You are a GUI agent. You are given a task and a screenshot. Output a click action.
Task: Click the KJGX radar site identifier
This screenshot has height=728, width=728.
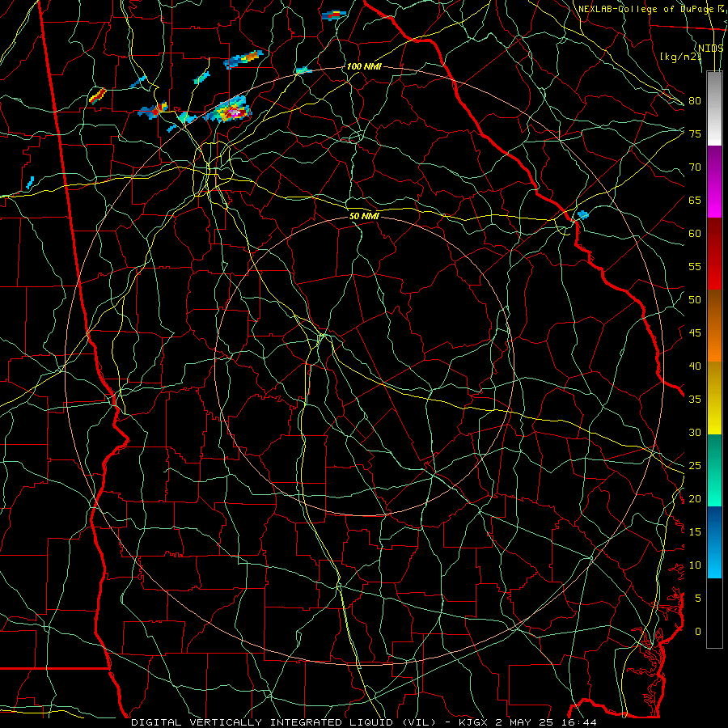475,722
